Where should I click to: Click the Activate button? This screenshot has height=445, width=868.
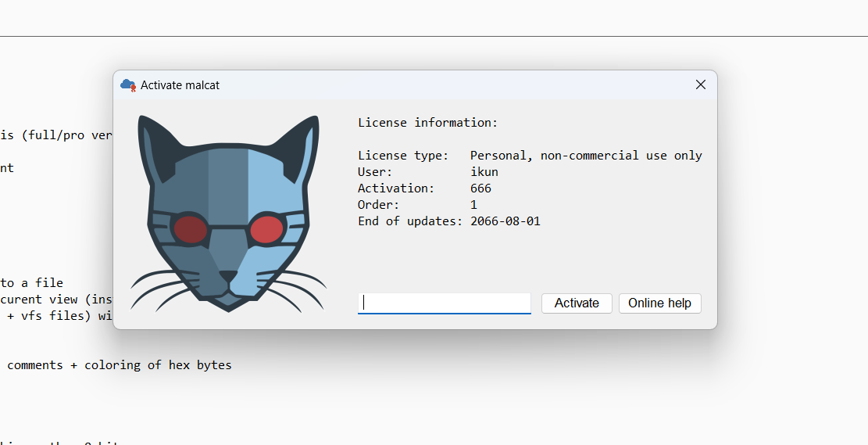click(x=577, y=303)
